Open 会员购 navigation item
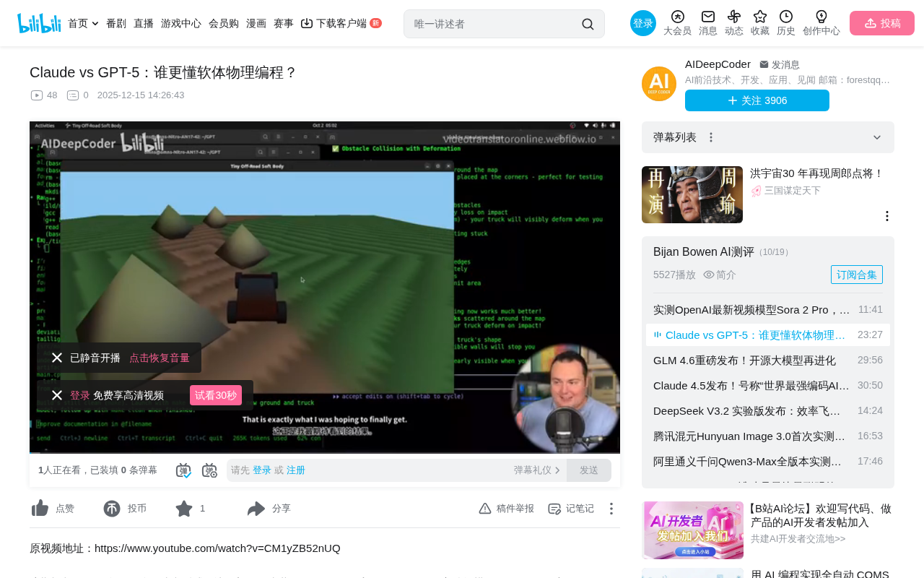This screenshot has height=578, width=924. pos(224,23)
